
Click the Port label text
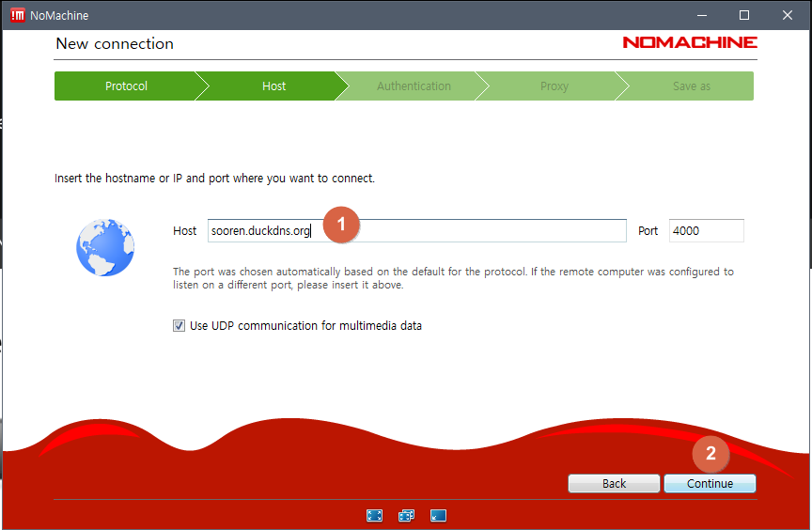pyautogui.click(x=648, y=231)
